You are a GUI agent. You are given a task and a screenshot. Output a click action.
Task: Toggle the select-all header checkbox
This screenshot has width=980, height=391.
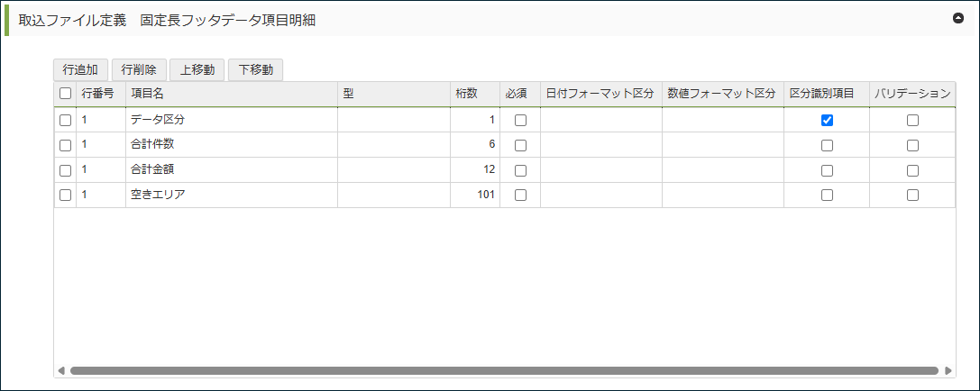[x=65, y=94]
